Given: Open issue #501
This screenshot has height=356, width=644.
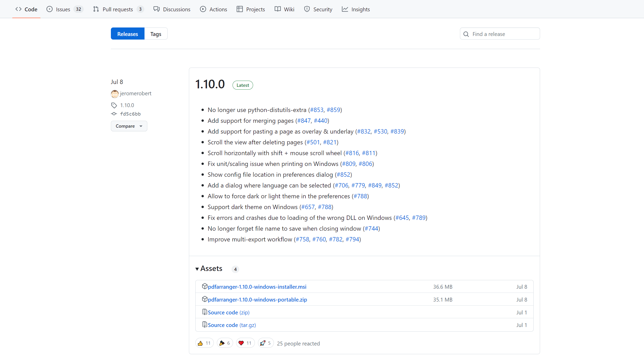Looking at the screenshot, I should [x=313, y=142].
